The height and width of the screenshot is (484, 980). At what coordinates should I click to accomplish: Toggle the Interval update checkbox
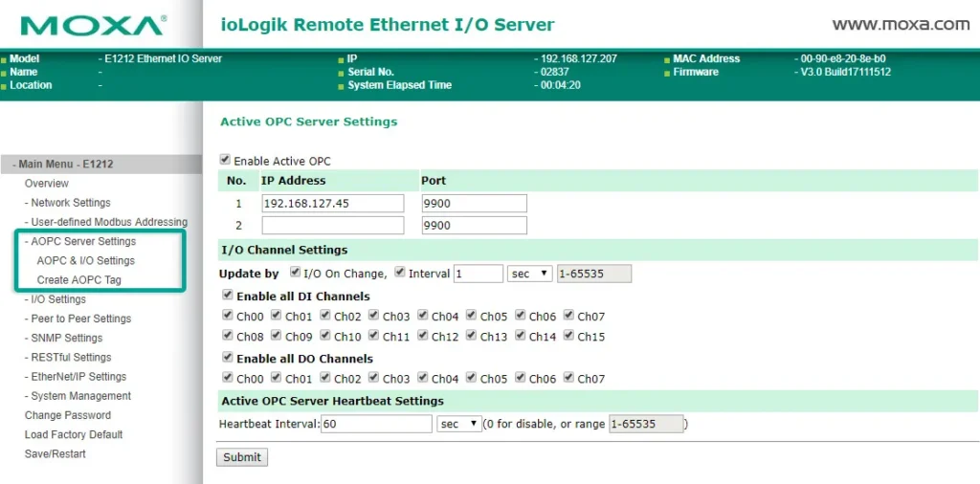tap(400, 273)
